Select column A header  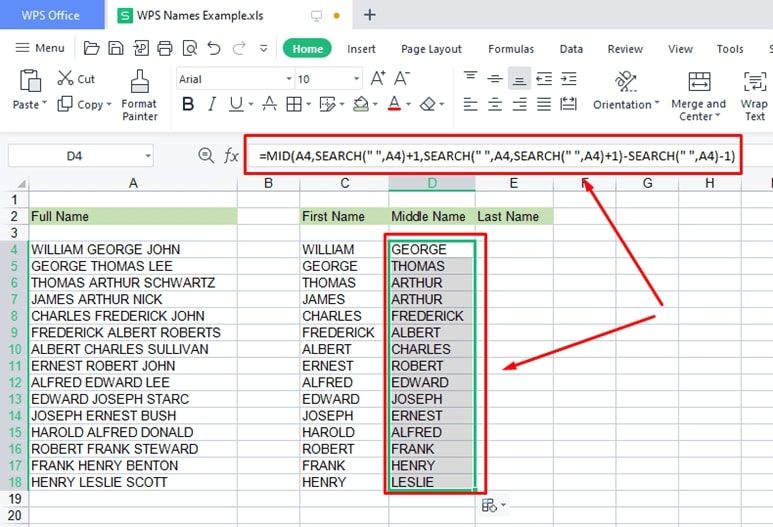[133, 183]
